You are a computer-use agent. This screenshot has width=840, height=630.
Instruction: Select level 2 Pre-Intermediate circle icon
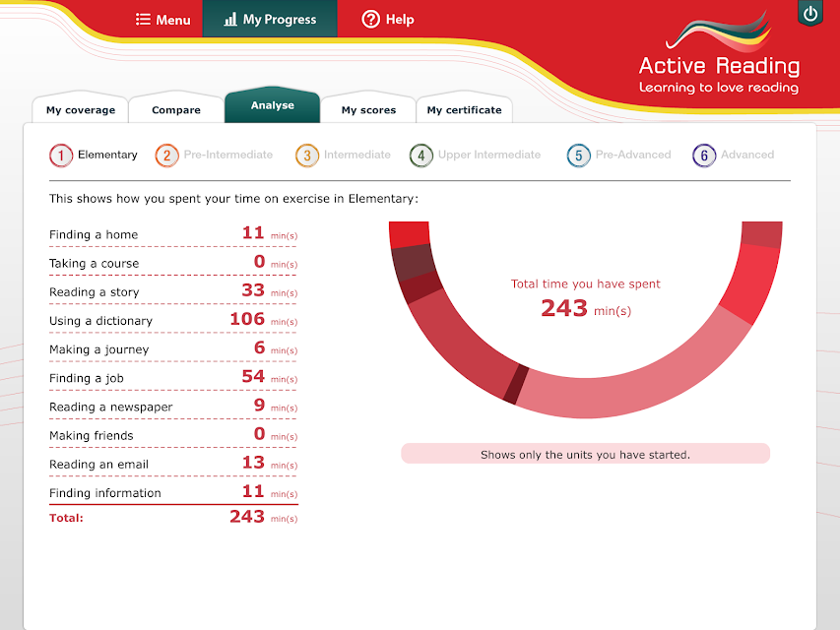(x=166, y=156)
